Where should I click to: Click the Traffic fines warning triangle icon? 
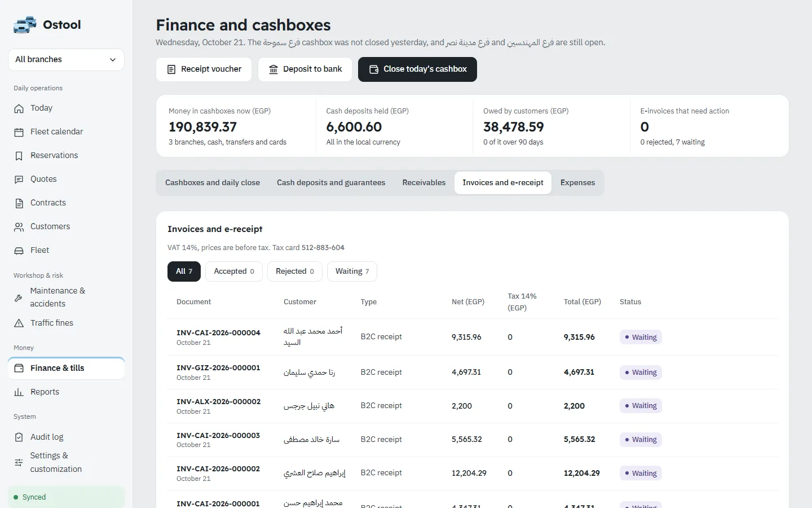[x=19, y=323]
